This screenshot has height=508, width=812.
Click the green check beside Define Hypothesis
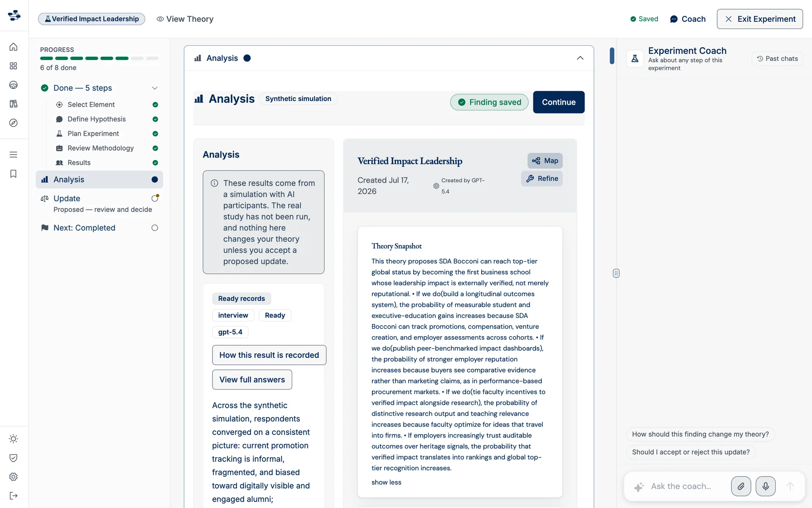(155, 119)
